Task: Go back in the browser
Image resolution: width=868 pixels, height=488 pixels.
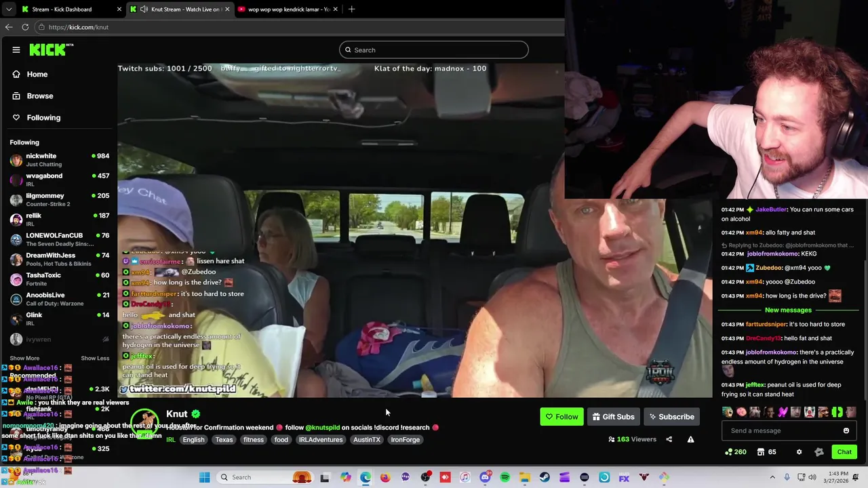Action: (9, 27)
